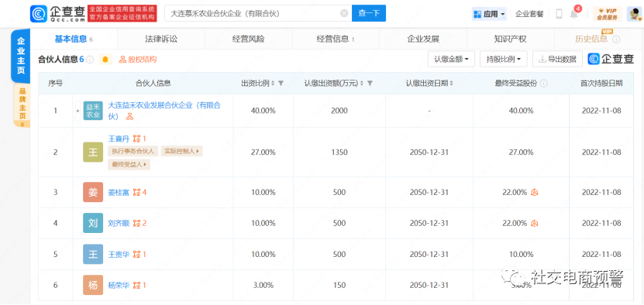
Task: Open the 持股比例 dropdown
Action: (x=504, y=59)
